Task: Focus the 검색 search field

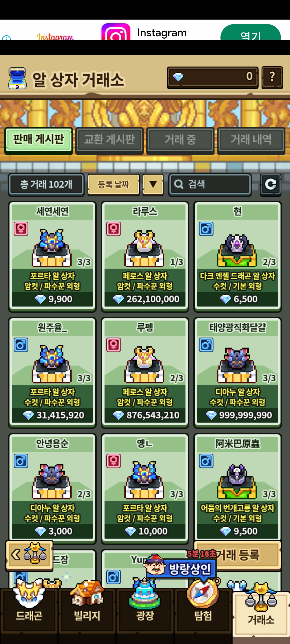Action: tap(210, 184)
